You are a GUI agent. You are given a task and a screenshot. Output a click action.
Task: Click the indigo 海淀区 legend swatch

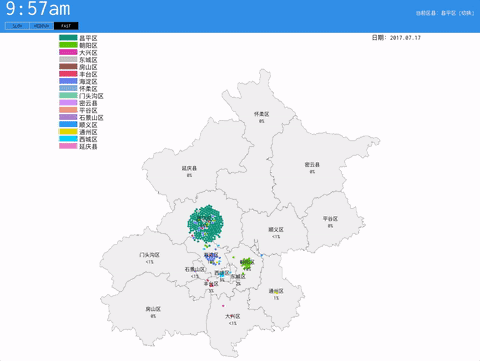click(x=68, y=81)
